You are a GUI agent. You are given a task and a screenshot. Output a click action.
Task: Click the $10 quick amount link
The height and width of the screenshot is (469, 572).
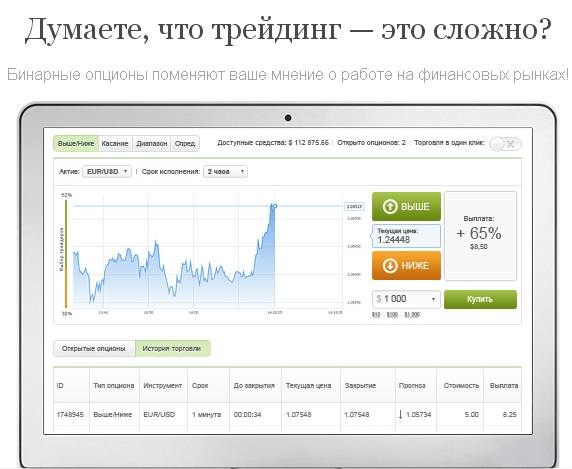coord(376,314)
